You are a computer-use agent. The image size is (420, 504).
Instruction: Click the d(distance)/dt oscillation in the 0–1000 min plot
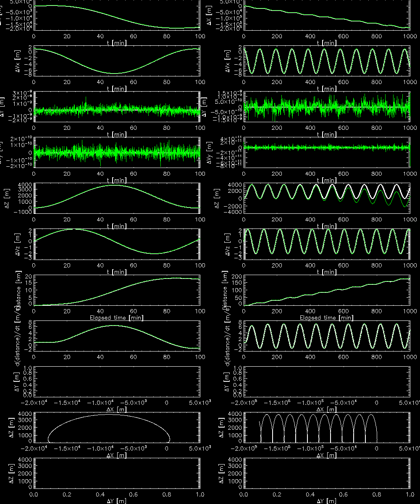click(326, 336)
